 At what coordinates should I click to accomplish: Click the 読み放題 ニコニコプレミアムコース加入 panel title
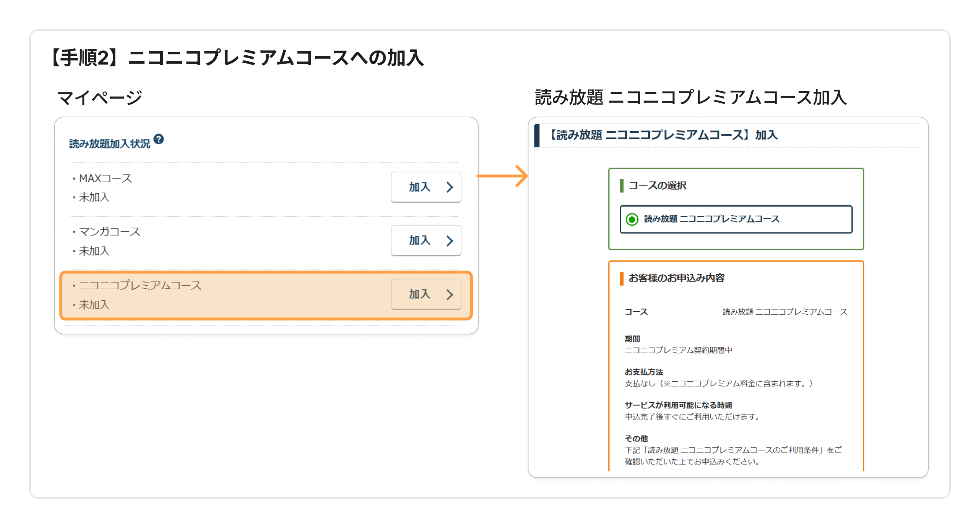(x=690, y=97)
